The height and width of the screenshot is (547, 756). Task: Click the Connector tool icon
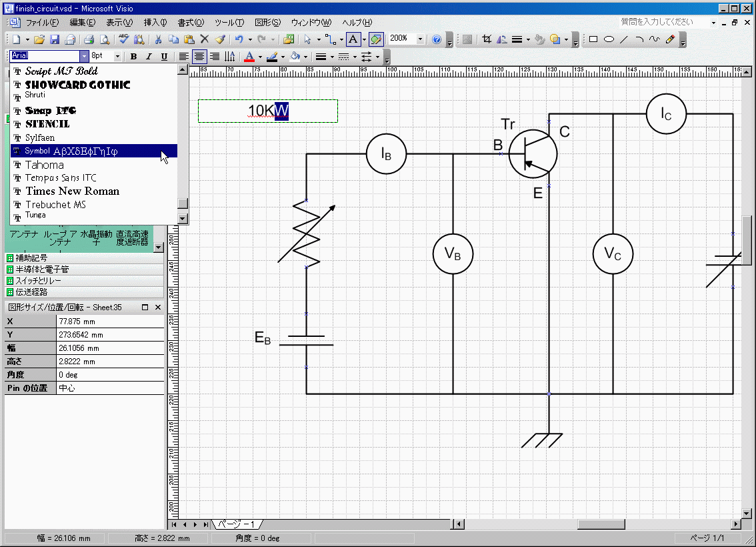coord(329,39)
